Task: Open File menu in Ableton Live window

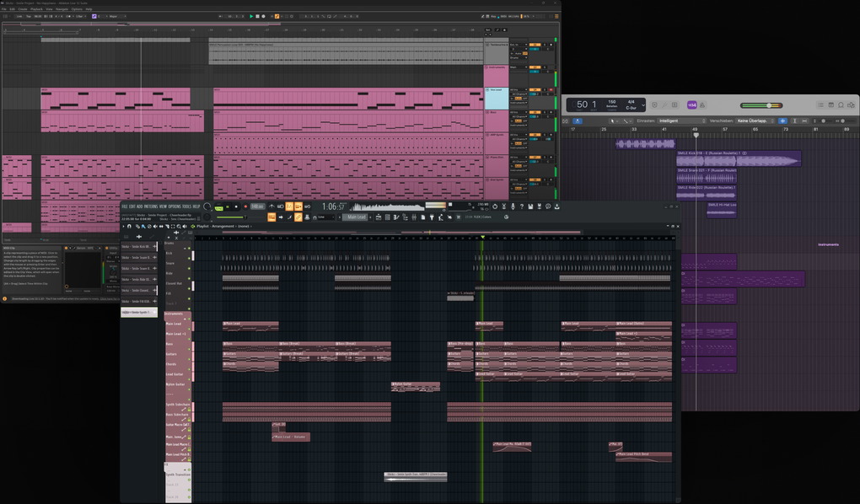Action: click(4, 9)
